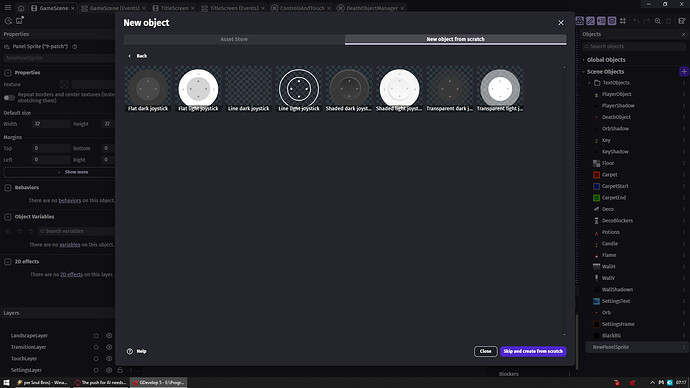
Task: Toggle TouchLayer visibility eye
Action: (109, 359)
